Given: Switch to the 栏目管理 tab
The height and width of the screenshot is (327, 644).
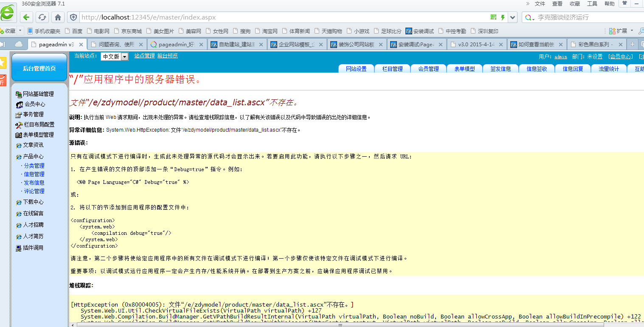Looking at the screenshot, I should click(x=392, y=69).
